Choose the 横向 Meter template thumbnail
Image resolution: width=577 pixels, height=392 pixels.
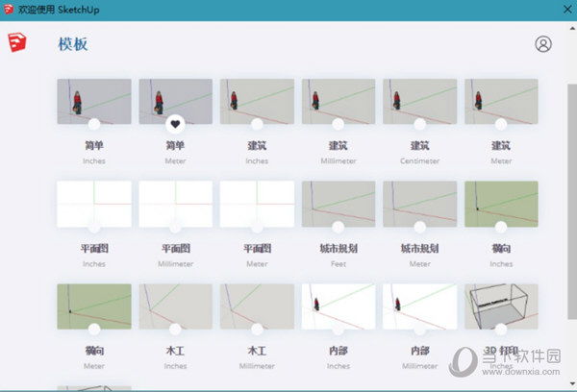(x=93, y=306)
